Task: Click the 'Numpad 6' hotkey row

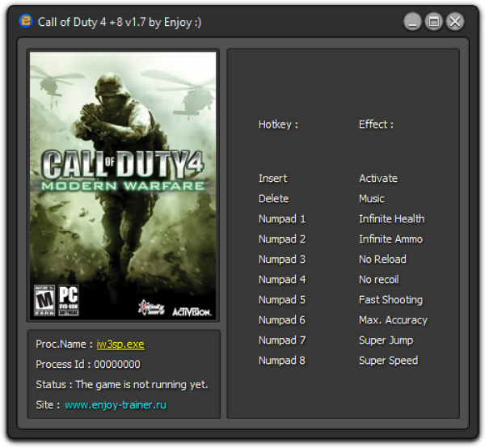Action: click(282, 319)
